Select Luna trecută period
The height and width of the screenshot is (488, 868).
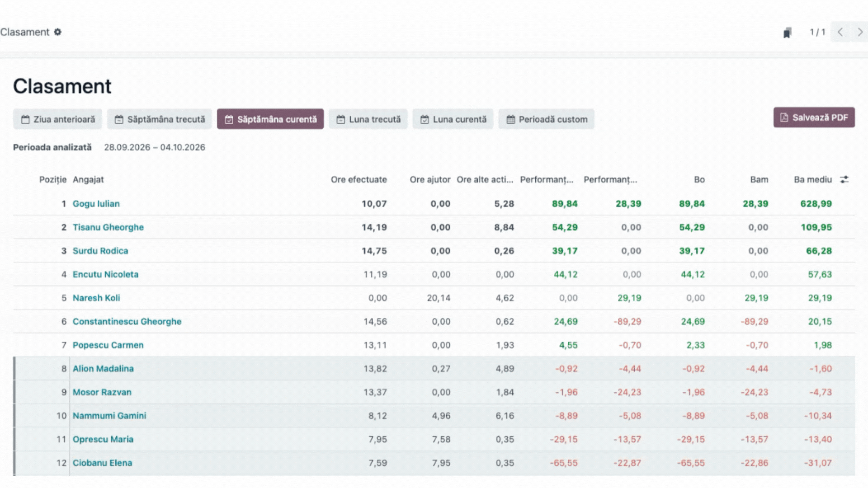point(368,119)
